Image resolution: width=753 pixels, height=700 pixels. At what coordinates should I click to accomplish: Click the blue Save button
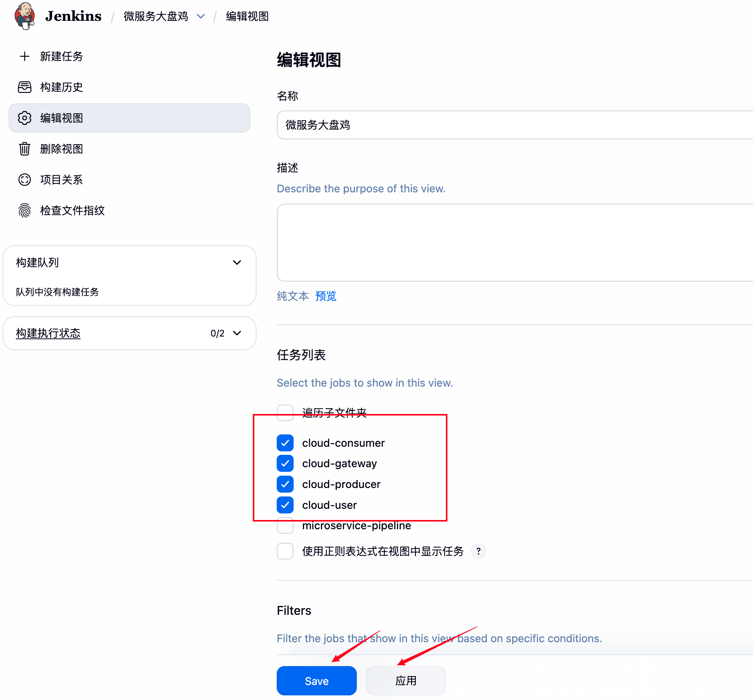tap(316, 681)
